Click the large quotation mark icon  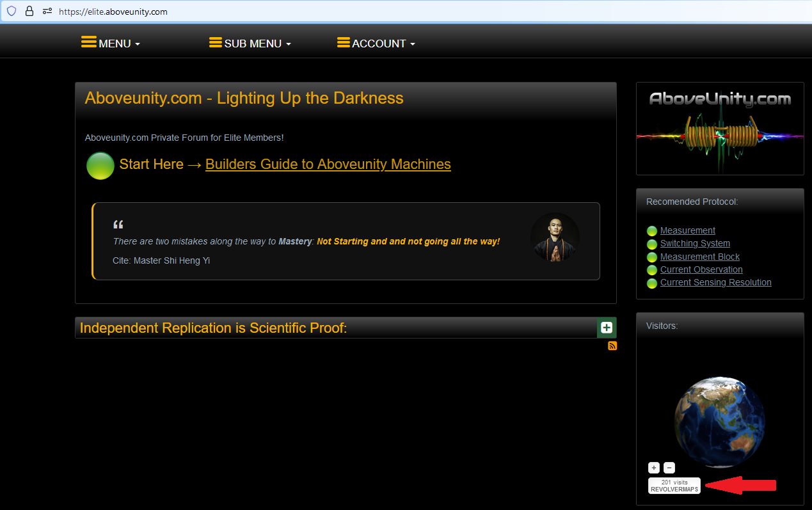click(x=118, y=225)
